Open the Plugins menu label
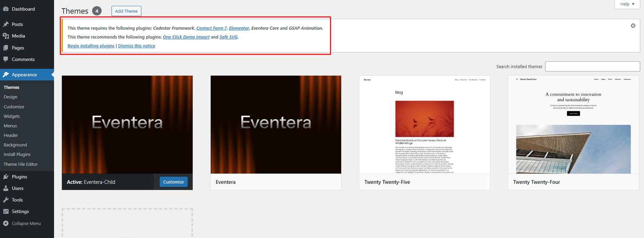The height and width of the screenshot is (238, 644). [19, 177]
